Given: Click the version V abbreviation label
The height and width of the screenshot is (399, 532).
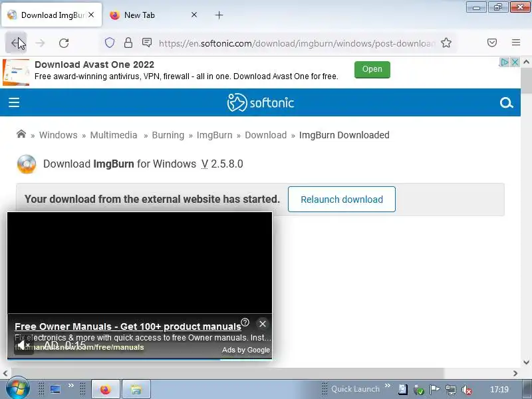Looking at the screenshot, I should tap(205, 164).
